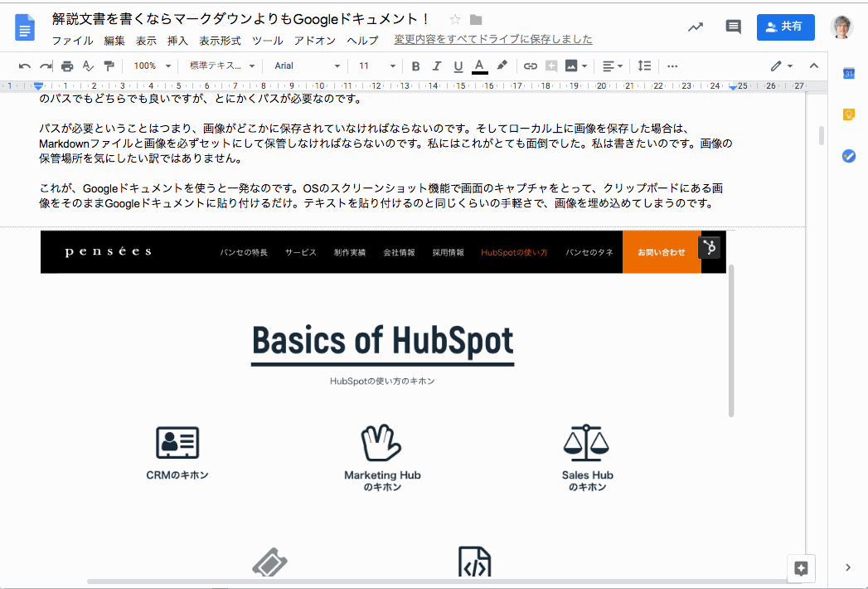868x589 pixels.
Task: Open the 挿入 menu
Action: 177,40
